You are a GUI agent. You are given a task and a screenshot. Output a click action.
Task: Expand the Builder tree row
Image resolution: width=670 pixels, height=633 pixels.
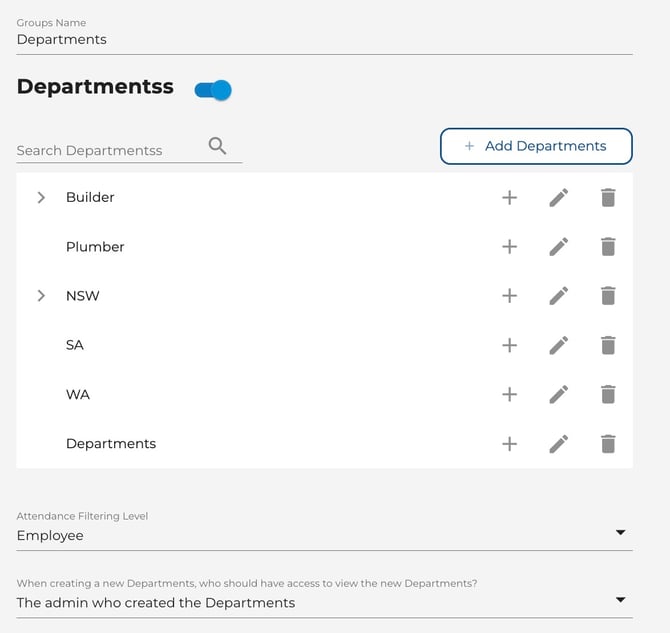(41, 198)
